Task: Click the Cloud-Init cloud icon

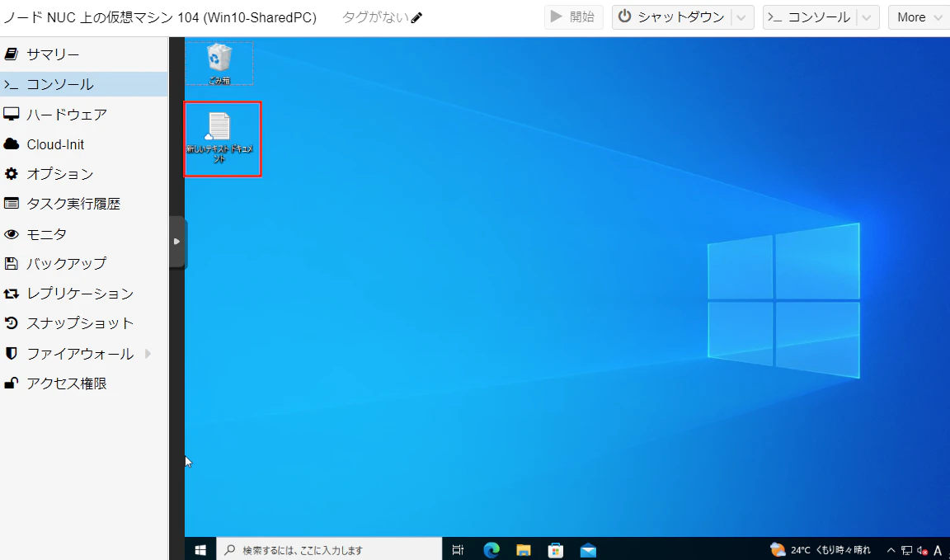Action: click(11, 144)
